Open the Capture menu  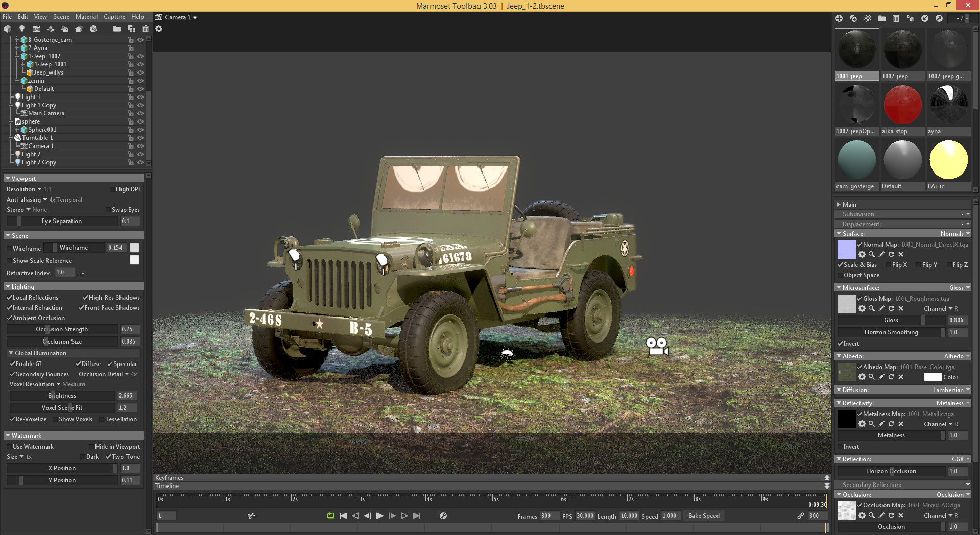(x=114, y=17)
